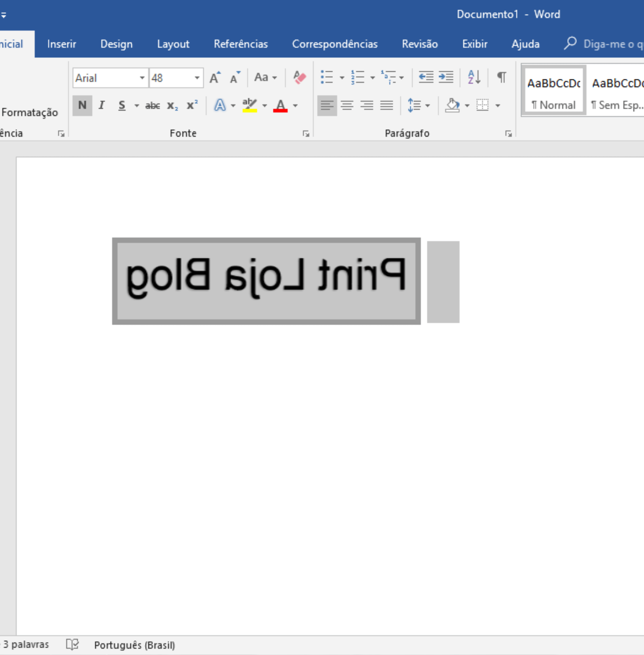
Task: Open the Inserir ribbon tab
Action: (x=62, y=44)
